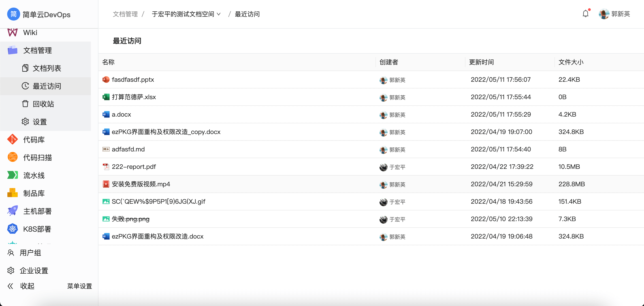Switch to 文档列表 view
The height and width of the screenshot is (306, 644).
click(x=47, y=68)
